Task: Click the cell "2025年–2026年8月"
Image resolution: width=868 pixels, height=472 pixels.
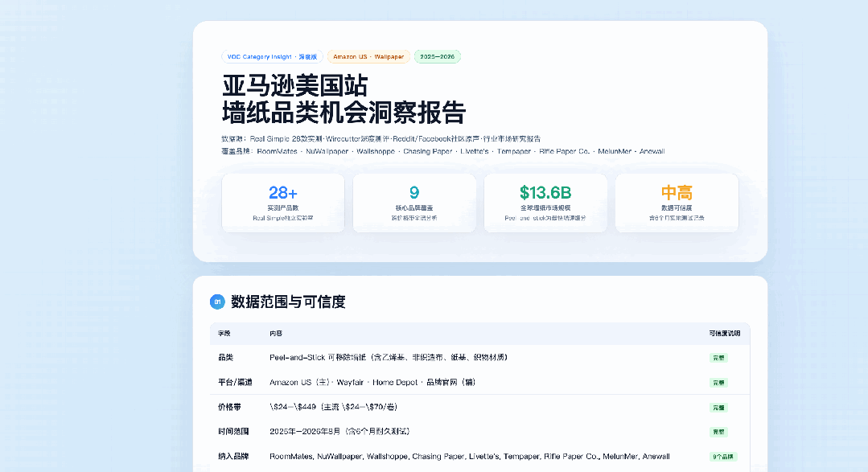Action: tap(339, 431)
